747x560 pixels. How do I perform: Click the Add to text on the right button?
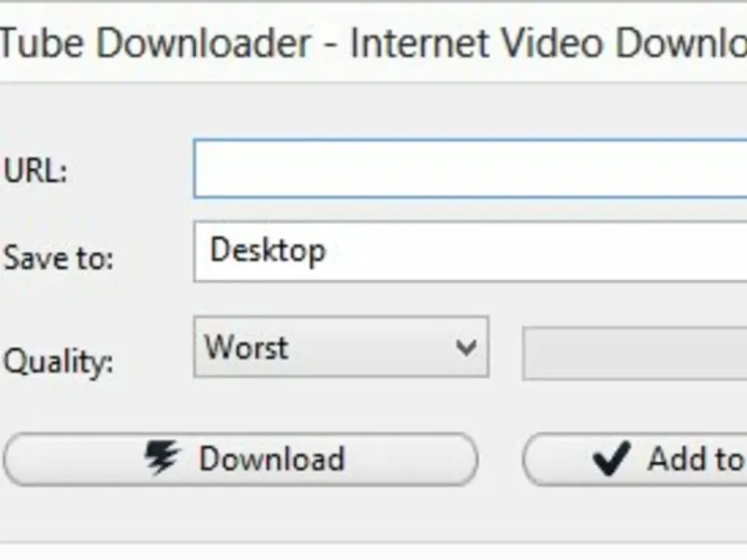697,459
